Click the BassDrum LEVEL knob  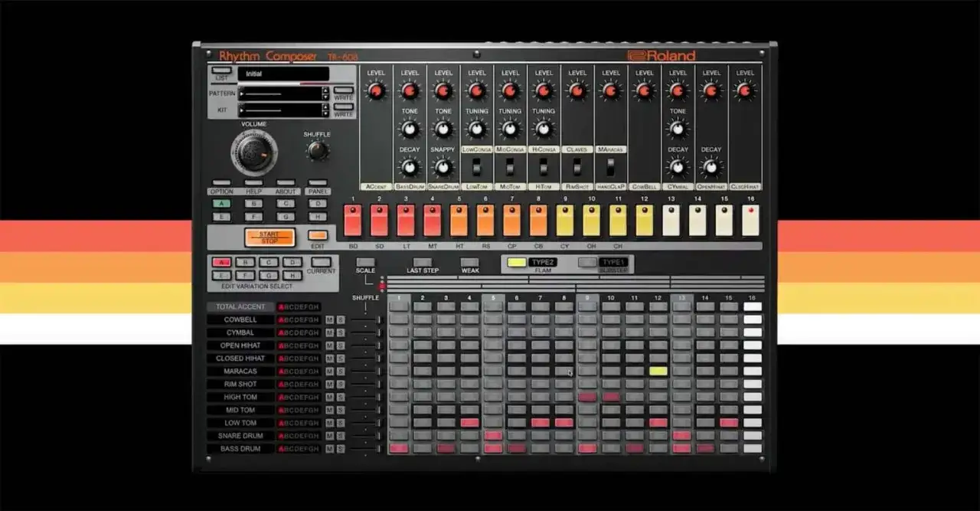point(410,91)
